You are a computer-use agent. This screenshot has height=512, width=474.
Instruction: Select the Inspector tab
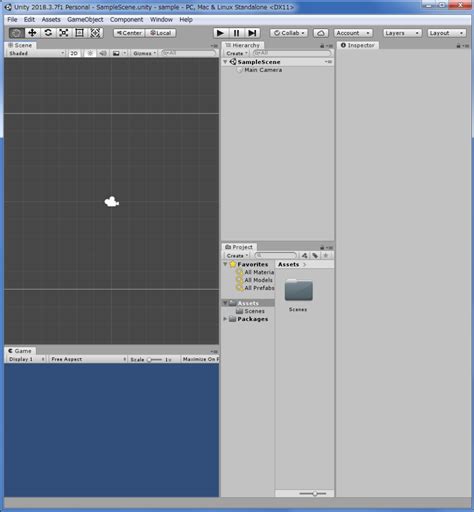358,45
